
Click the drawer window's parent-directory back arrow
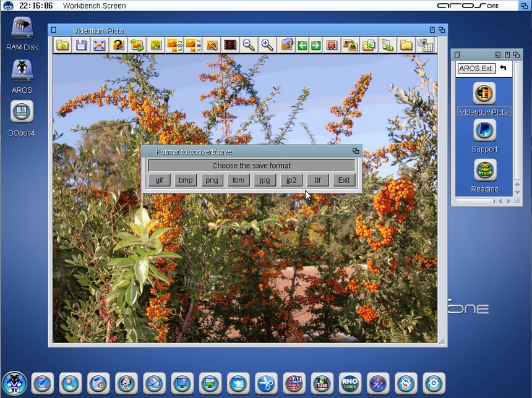[x=503, y=68]
